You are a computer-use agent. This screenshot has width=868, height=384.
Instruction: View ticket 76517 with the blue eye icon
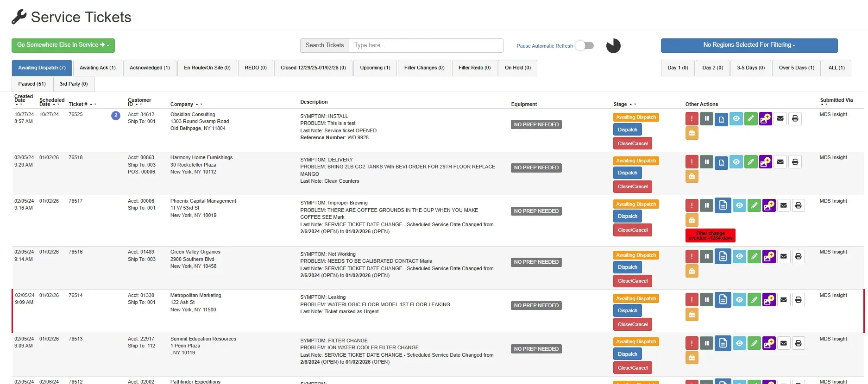[x=739, y=205]
